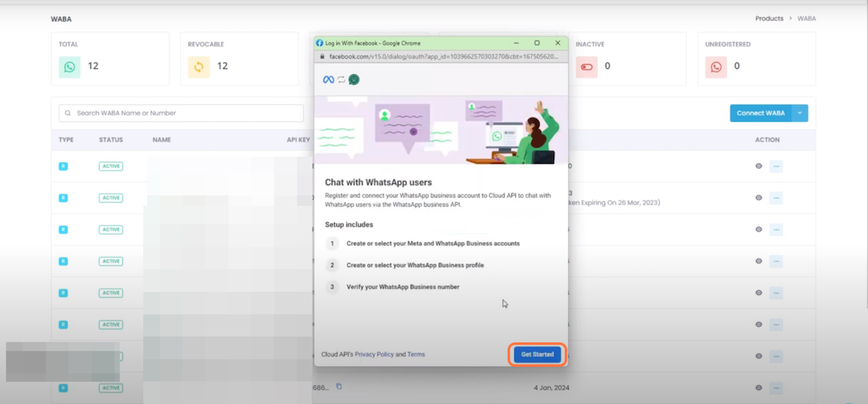This screenshot has height=404, width=868.
Task: Go to Products in the breadcrumb
Action: (769, 18)
